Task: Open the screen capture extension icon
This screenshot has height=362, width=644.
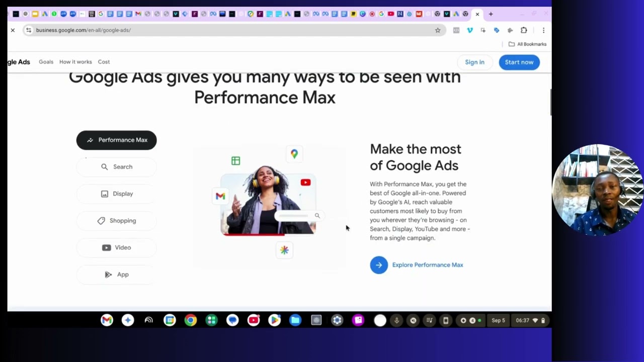Action: pyautogui.click(x=483, y=30)
